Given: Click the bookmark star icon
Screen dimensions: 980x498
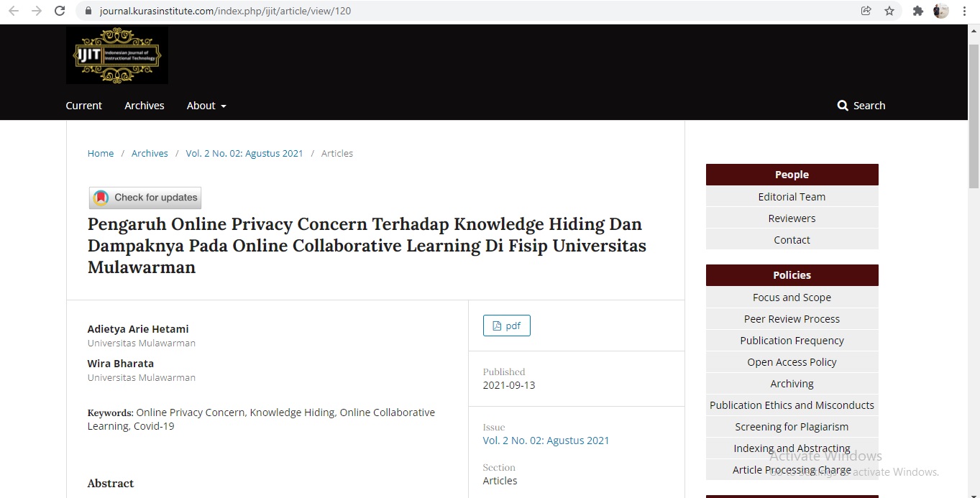Looking at the screenshot, I should click(889, 11).
